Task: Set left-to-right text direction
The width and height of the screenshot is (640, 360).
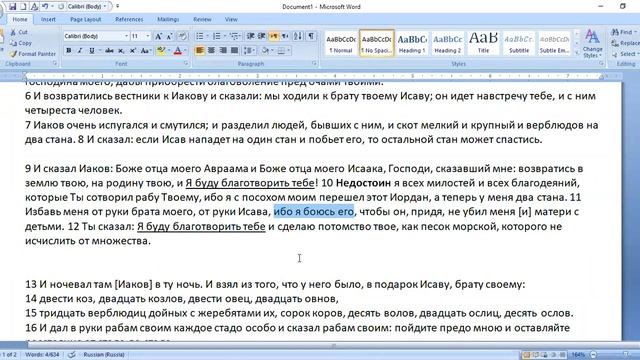Action: tap(274, 36)
